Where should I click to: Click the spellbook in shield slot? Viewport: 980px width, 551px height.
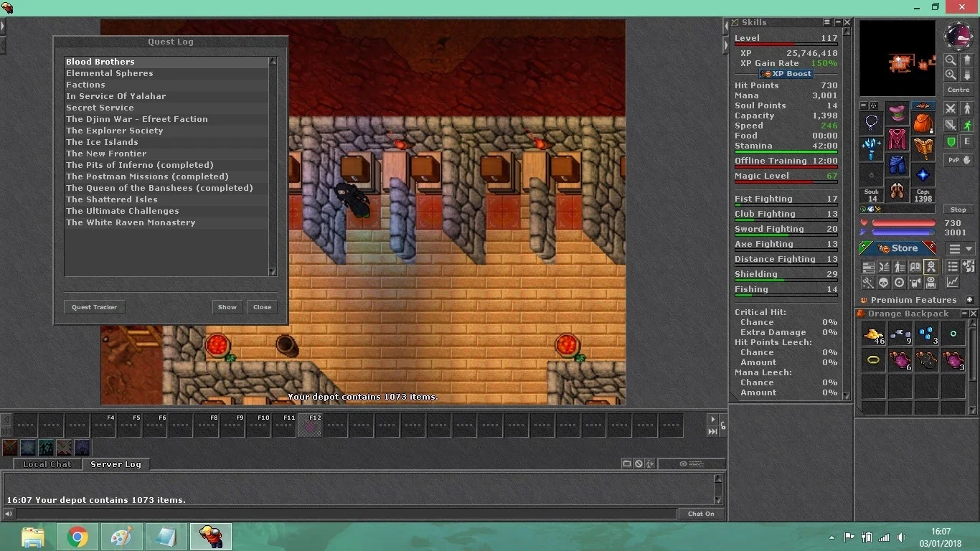click(923, 149)
